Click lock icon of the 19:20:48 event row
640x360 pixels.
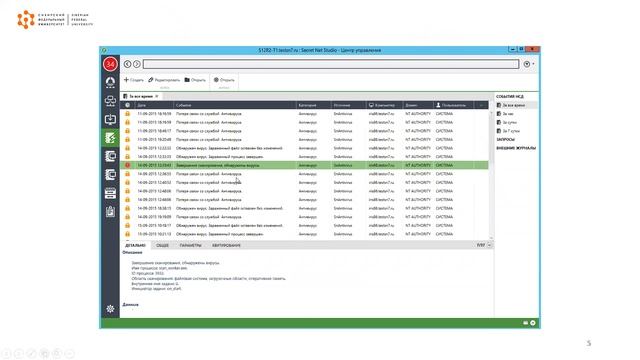(x=127, y=140)
